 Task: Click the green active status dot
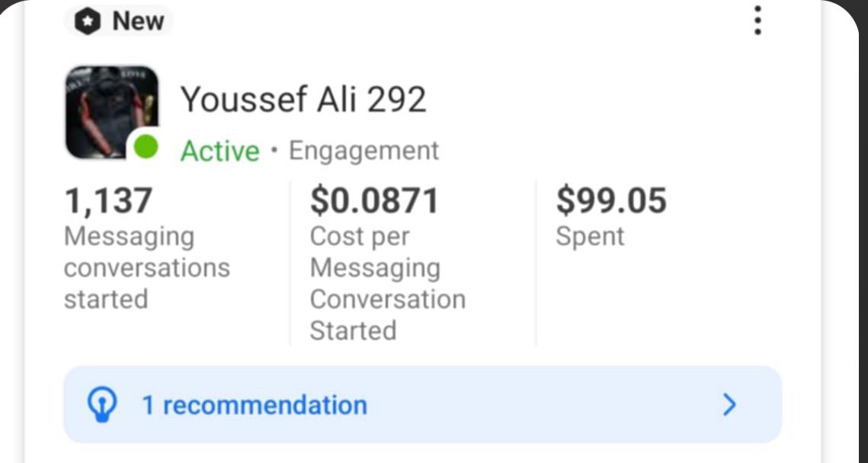(x=146, y=147)
